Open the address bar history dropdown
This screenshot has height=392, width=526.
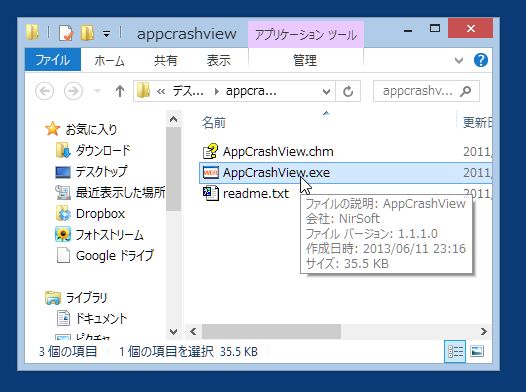[x=326, y=91]
